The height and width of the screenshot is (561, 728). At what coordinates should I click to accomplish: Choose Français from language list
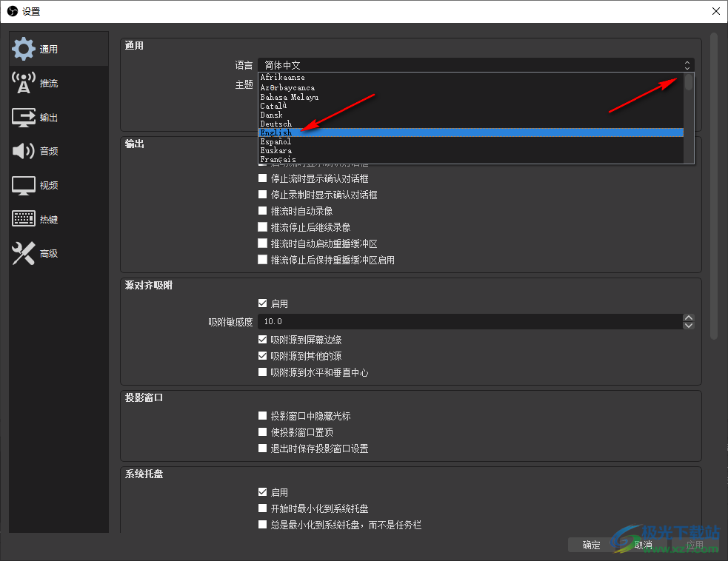[x=471, y=159]
